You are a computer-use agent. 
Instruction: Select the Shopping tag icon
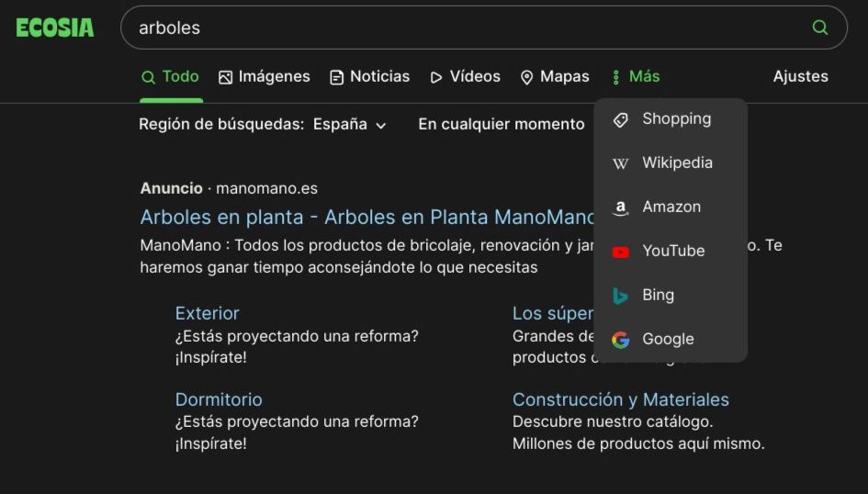tap(621, 119)
